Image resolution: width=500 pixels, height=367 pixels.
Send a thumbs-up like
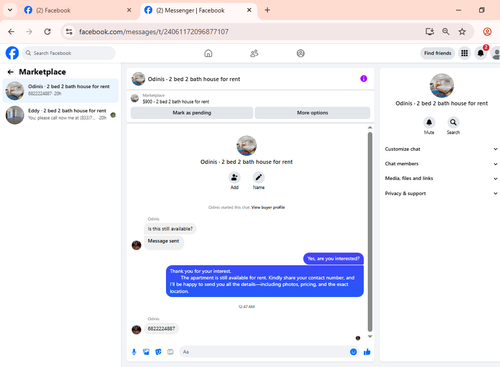(x=367, y=352)
